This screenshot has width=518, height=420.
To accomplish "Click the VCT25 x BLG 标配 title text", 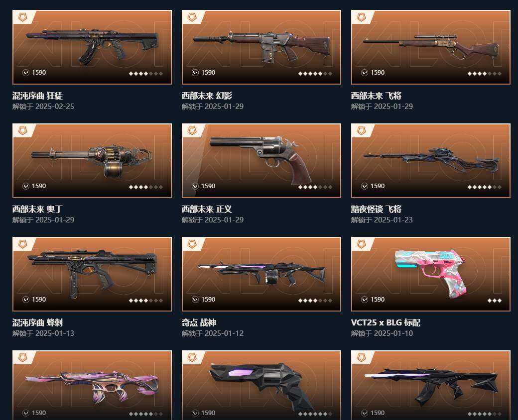I will [x=386, y=322].
